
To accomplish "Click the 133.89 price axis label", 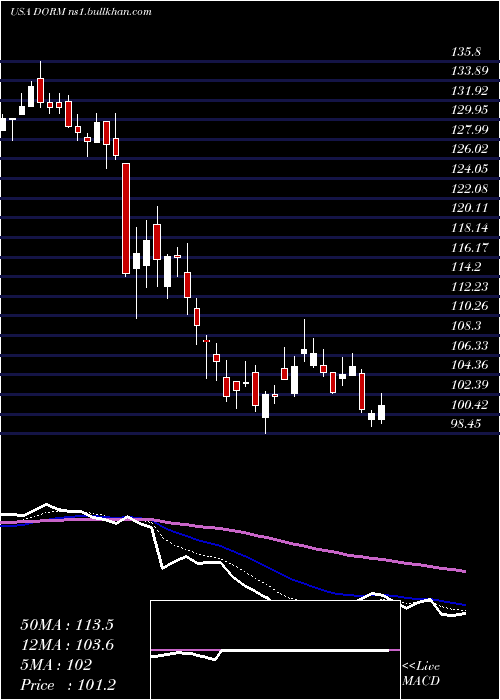I will click(470, 71).
